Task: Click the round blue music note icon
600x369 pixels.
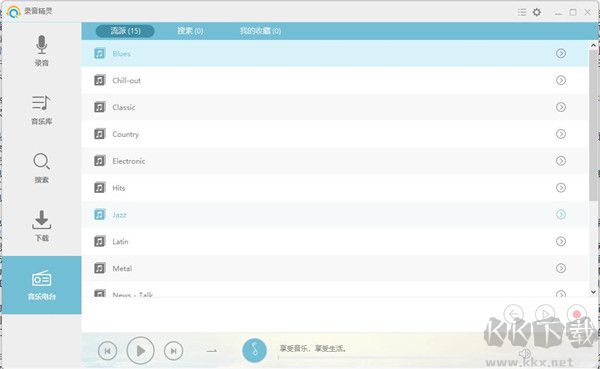Action: click(254, 350)
